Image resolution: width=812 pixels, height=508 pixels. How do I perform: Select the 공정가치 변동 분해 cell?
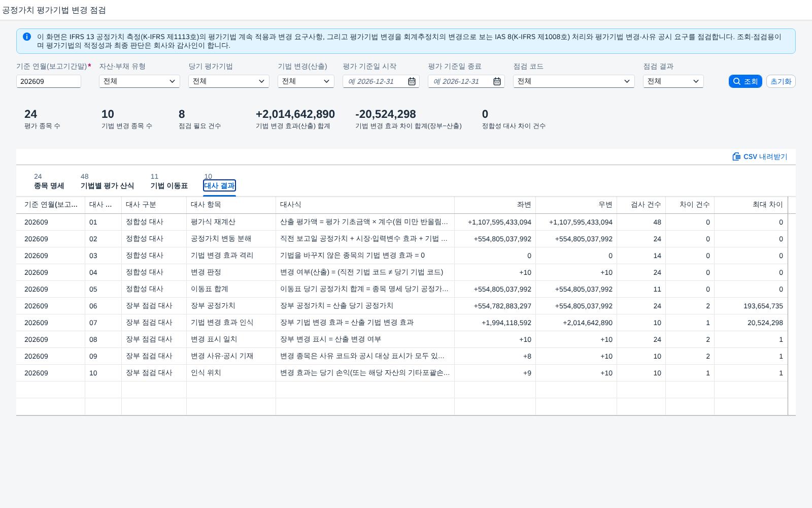click(x=231, y=239)
